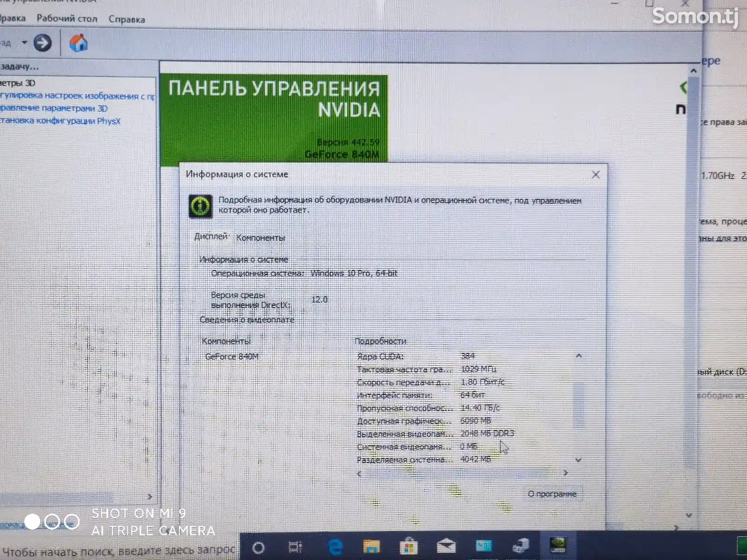Screen dimensions: 747x560
Task: Click the Windows 10 Pro, 64-bit text
Action: click(354, 273)
